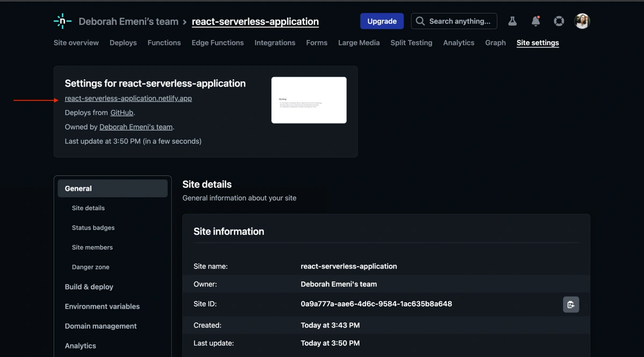Jump to Site details sidebar item
Image resolution: width=644 pixels, height=357 pixels.
[89, 208]
